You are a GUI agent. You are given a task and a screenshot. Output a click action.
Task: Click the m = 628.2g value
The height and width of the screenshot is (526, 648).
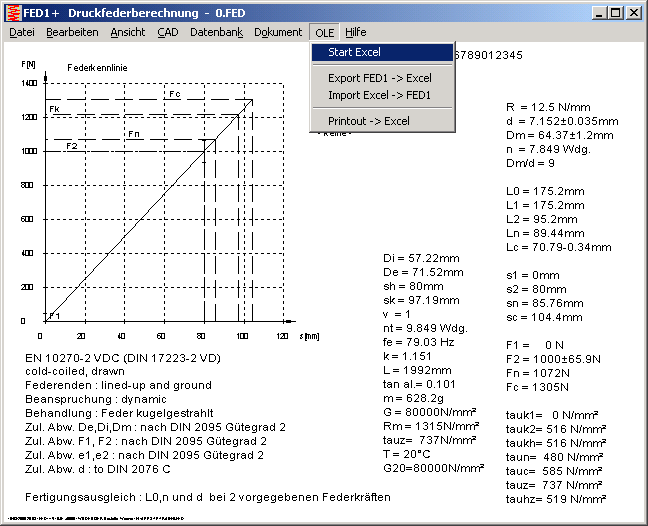413,398
